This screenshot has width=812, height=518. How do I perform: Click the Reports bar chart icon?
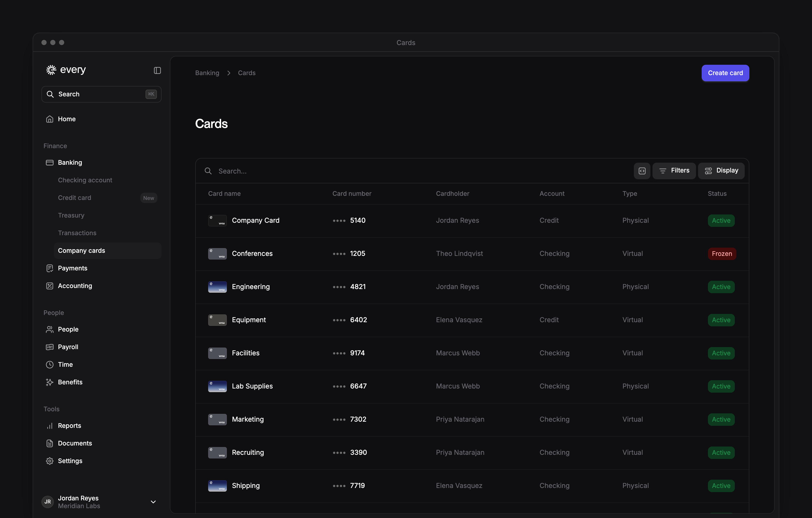click(49, 426)
